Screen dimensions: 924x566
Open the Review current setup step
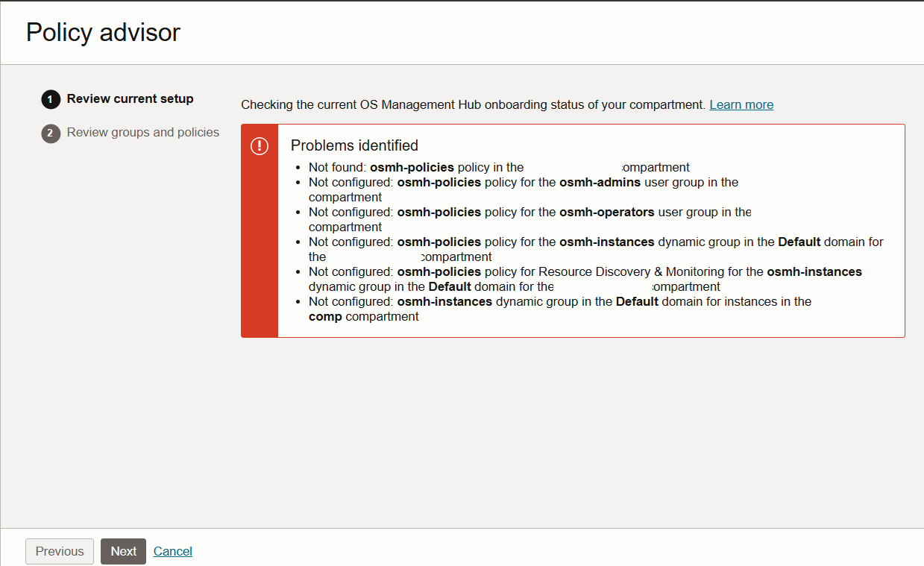click(131, 98)
